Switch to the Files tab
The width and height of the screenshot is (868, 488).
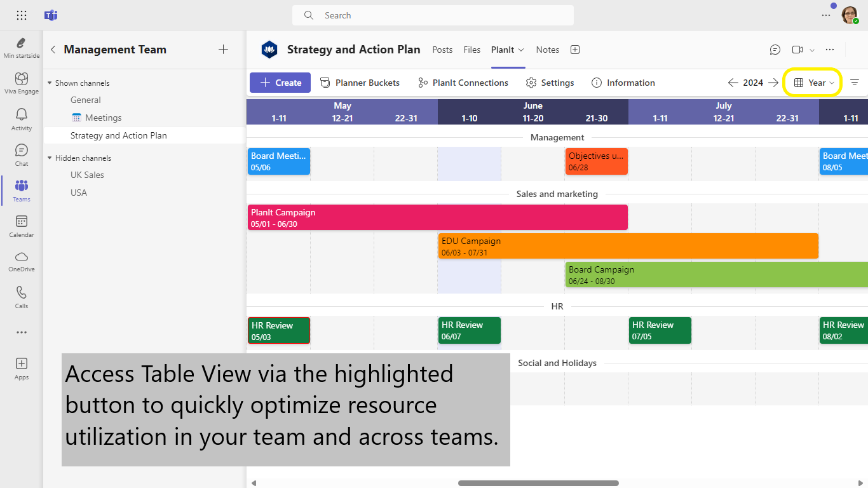pyautogui.click(x=472, y=50)
